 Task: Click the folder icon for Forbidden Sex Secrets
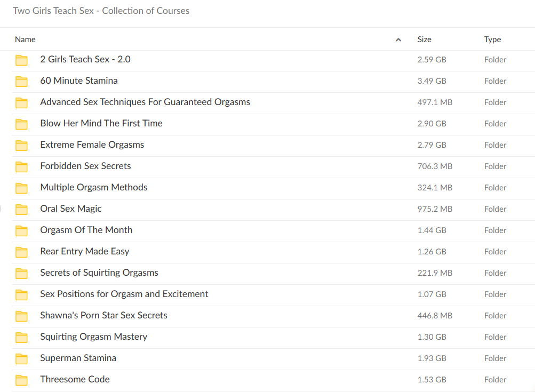coord(21,166)
